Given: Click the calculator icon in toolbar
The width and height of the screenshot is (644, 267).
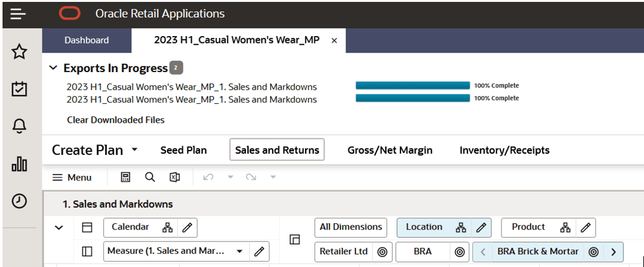Looking at the screenshot, I should click(x=125, y=177).
